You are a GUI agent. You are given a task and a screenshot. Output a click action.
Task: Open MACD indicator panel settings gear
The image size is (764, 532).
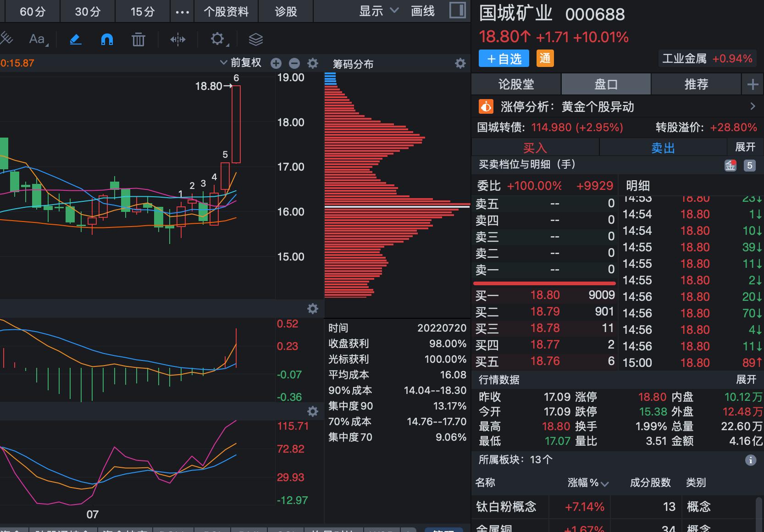(x=313, y=309)
